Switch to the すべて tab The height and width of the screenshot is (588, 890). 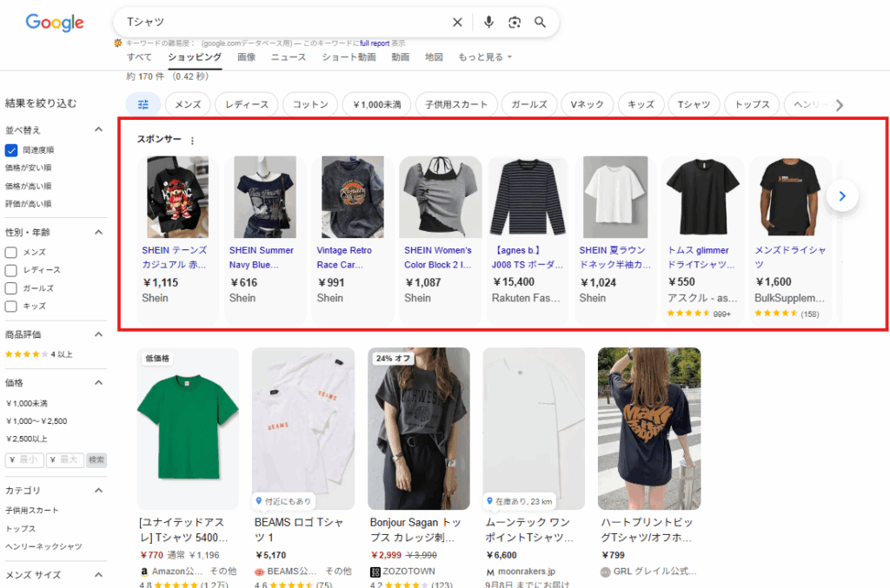(x=139, y=57)
